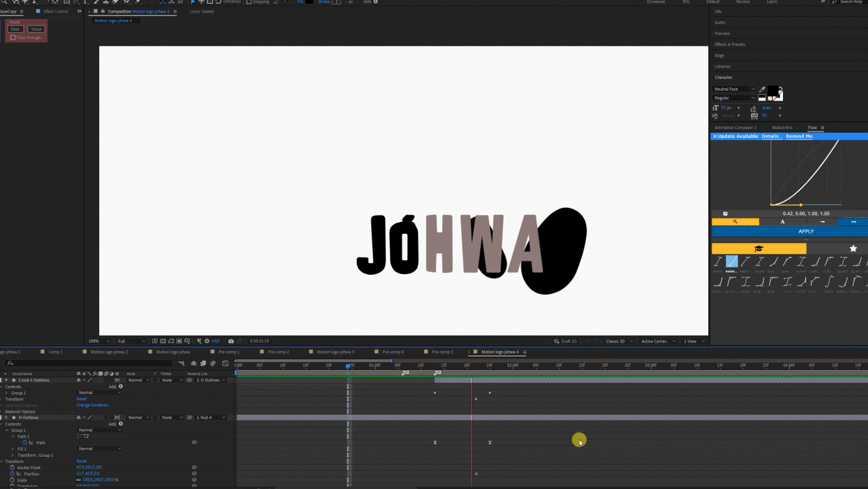
Task: Open the Pre-comp 2 timeline tab
Action: pos(278,352)
